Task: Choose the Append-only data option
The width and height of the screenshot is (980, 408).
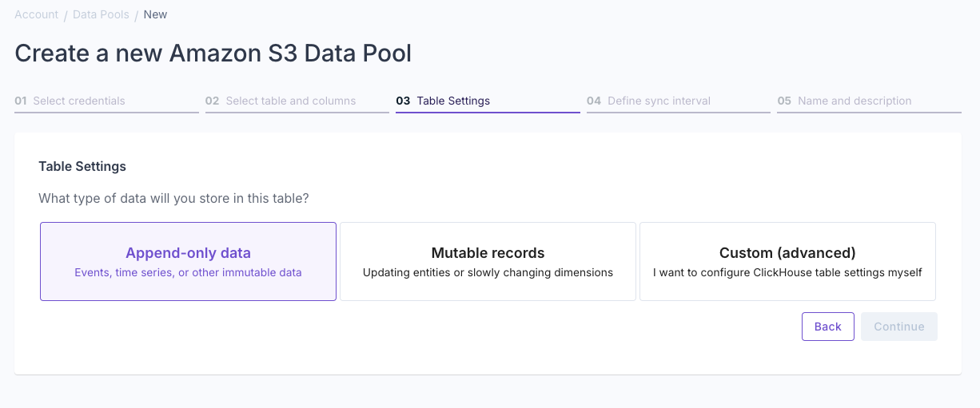Action: [188, 262]
